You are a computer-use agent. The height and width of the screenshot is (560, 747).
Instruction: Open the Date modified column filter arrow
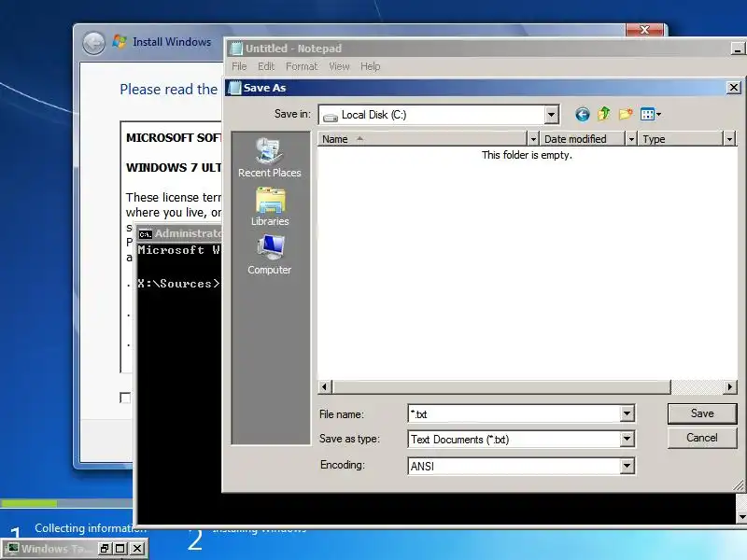click(x=632, y=139)
